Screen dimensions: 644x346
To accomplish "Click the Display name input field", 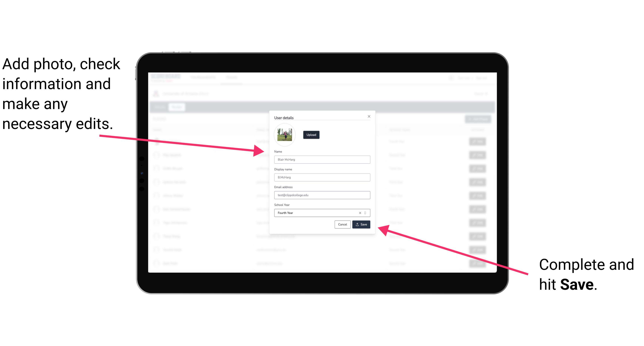I will [x=322, y=177].
